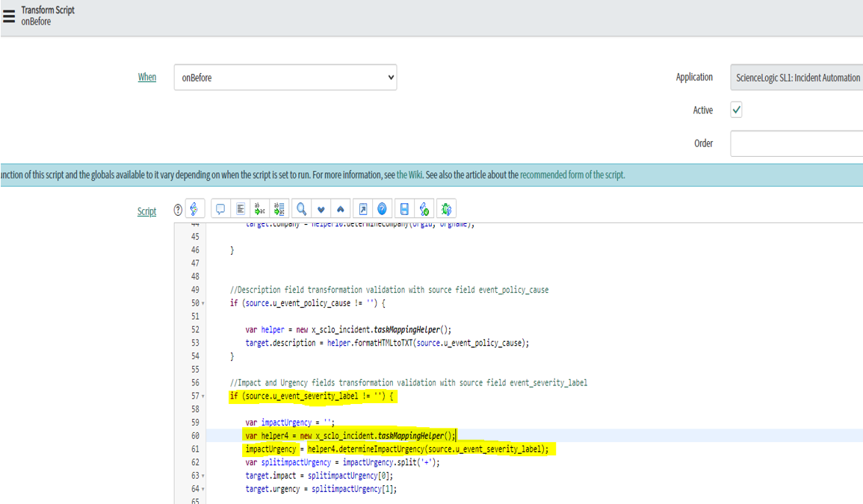Click the Replace All icon
863x504 pixels.
tap(279, 210)
